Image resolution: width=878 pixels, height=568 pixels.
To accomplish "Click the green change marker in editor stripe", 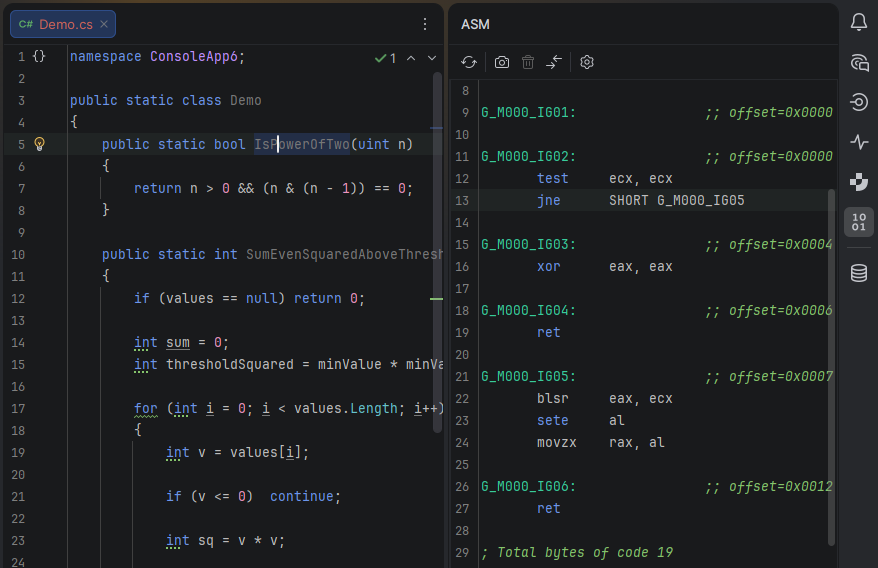I will (436, 299).
